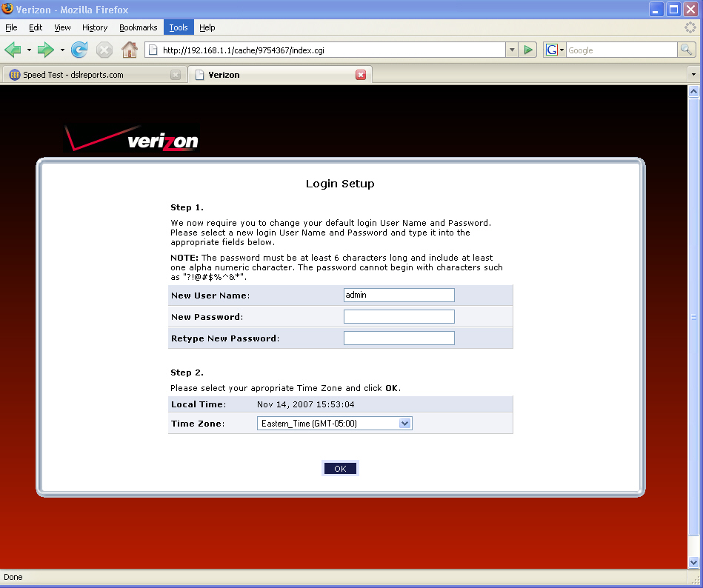
Task: Open the Home page icon
Action: [130, 50]
